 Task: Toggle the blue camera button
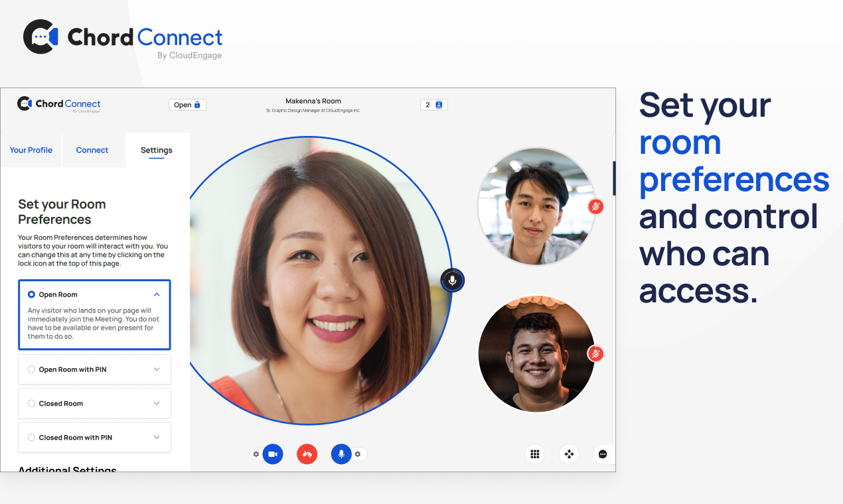coord(273,454)
